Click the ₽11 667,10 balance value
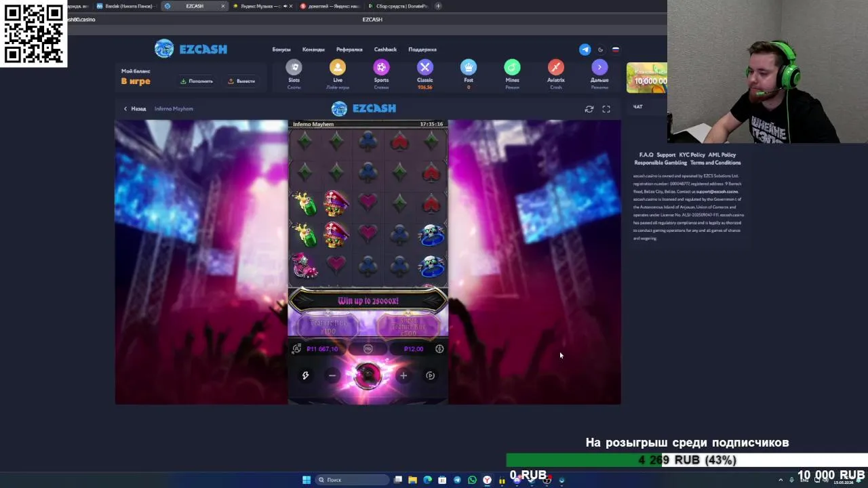 click(322, 349)
